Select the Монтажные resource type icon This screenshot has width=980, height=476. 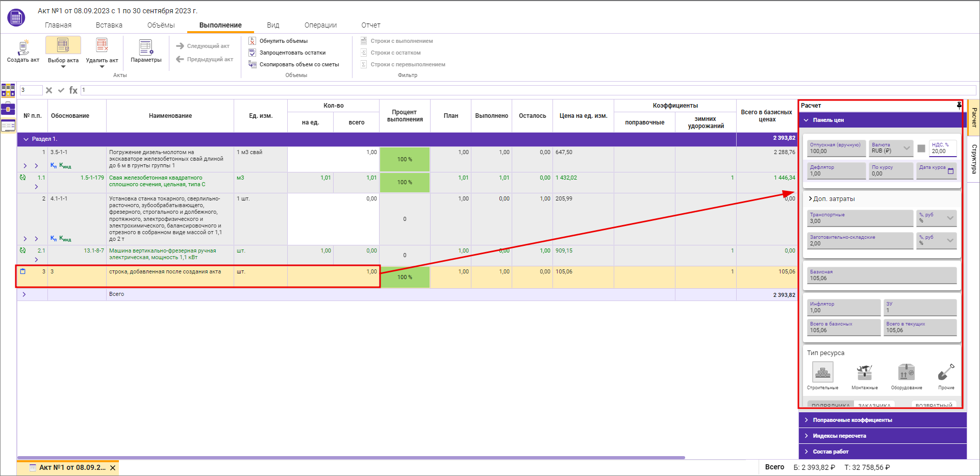[864, 373]
